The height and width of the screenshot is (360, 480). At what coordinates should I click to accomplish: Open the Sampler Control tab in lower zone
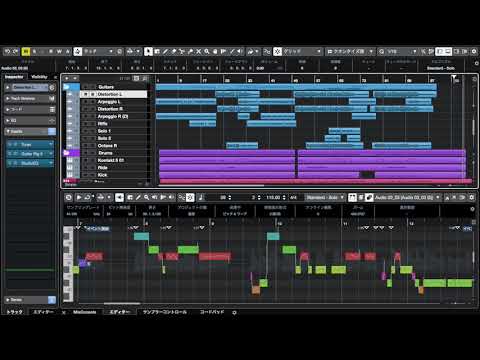point(165,312)
